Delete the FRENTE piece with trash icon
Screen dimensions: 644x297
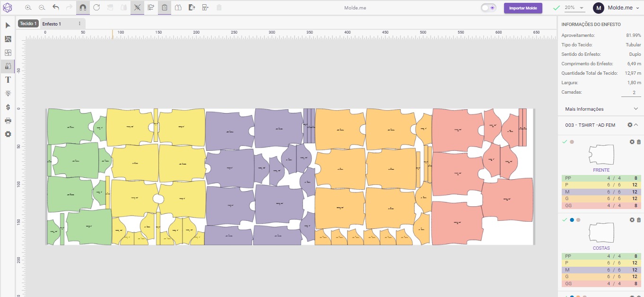(x=639, y=142)
